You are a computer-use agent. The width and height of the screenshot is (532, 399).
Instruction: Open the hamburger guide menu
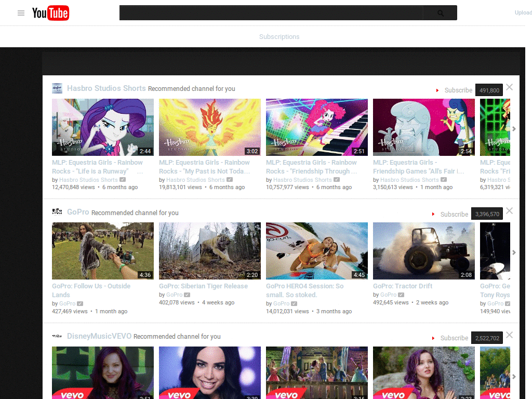[x=21, y=13]
